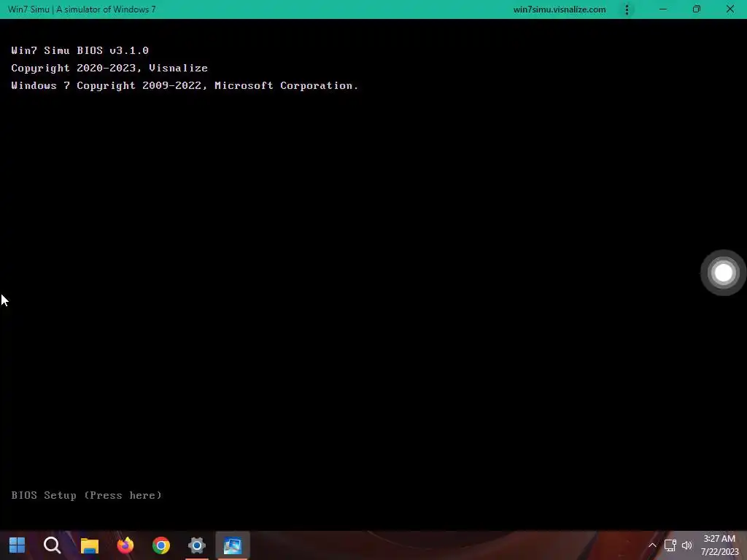Click win7simu.visnalize.com address text
The image size is (747, 560).
click(x=560, y=9)
